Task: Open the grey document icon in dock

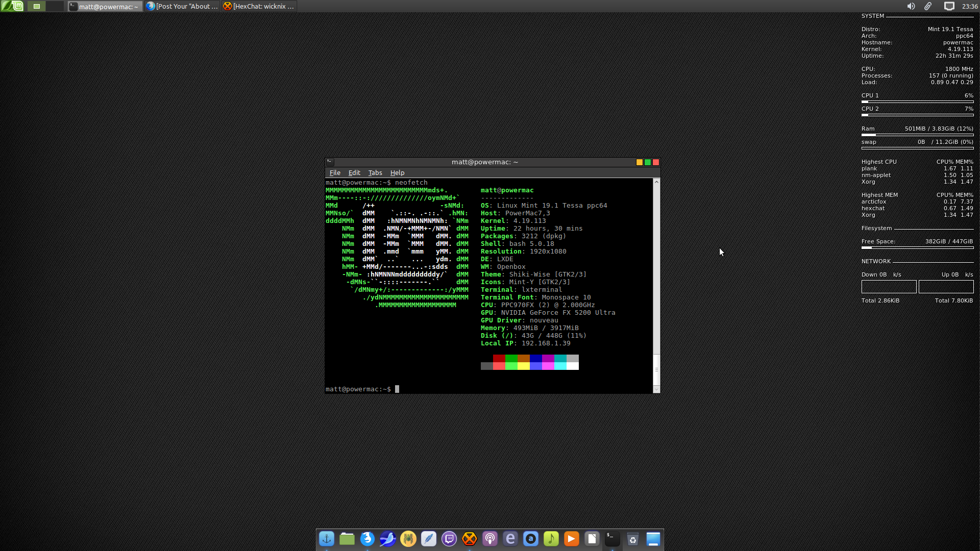Action: tap(592, 539)
